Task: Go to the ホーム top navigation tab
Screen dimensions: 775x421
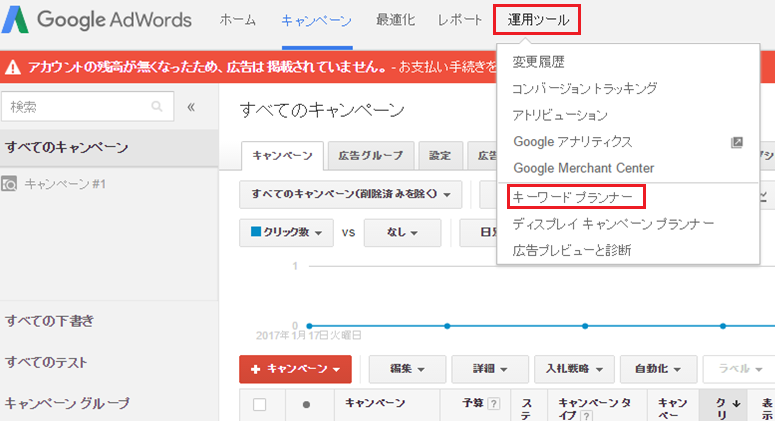Action: [238, 20]
